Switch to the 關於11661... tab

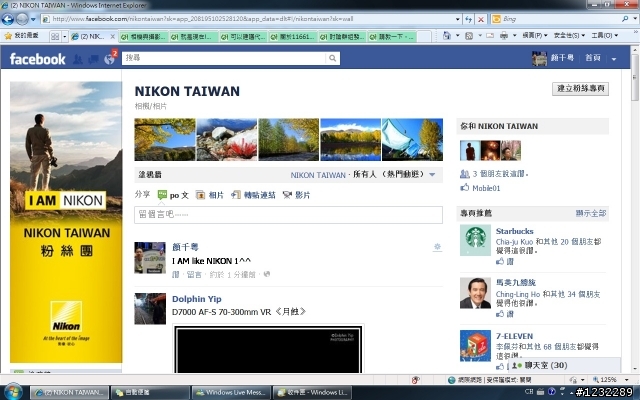click(292, 37)
